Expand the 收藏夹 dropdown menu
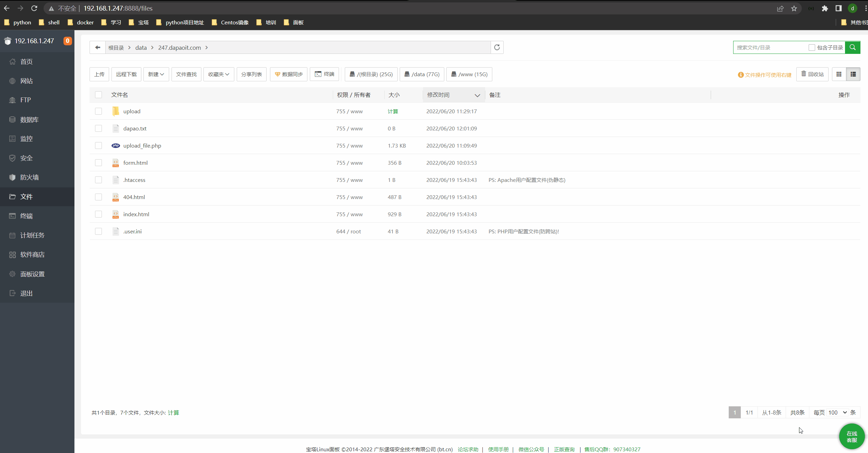Image resolution: width=868 pixels, height=453 pixels. click(x=219, y=74)
